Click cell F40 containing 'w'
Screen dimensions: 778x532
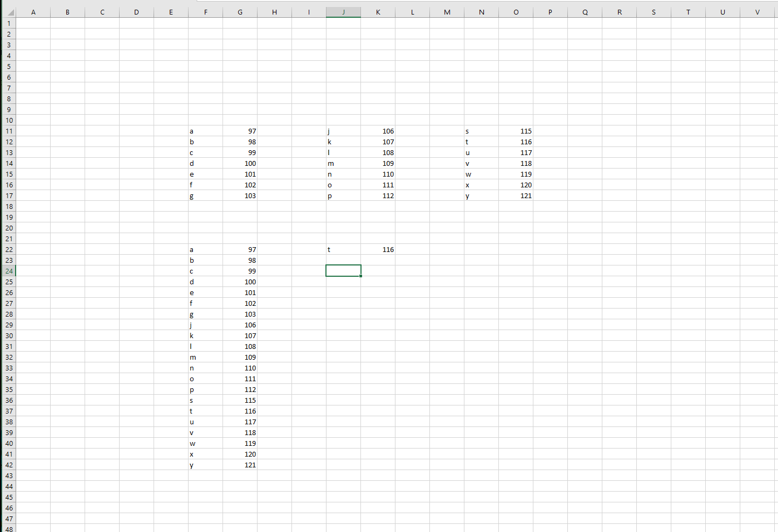point(206,443)
